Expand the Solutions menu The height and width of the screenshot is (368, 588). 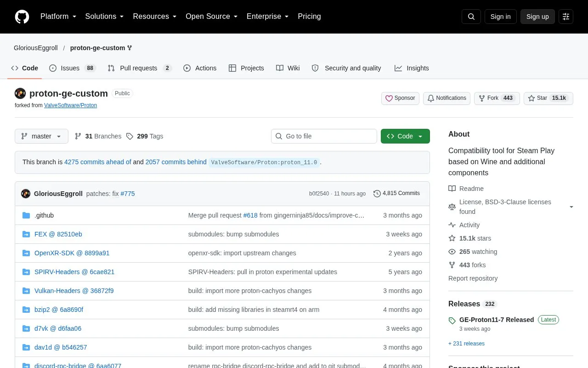pos(105,16)
